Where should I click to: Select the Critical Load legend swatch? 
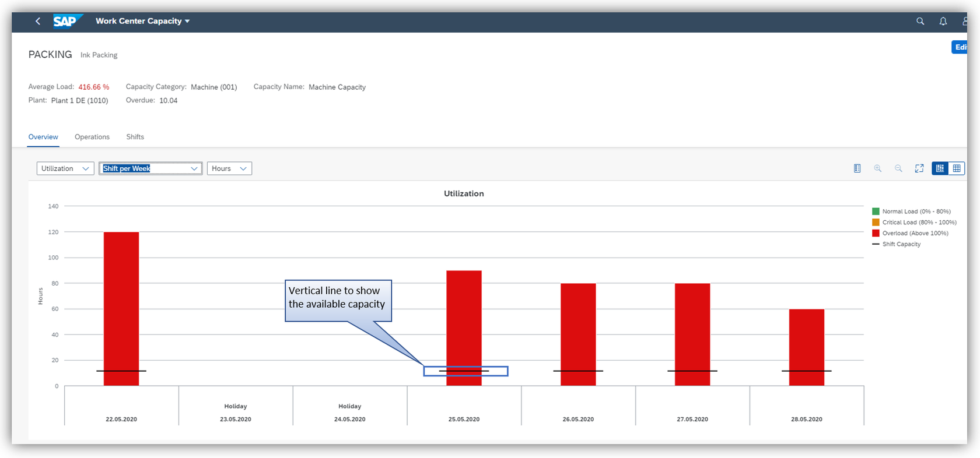[x=876, y=223]
